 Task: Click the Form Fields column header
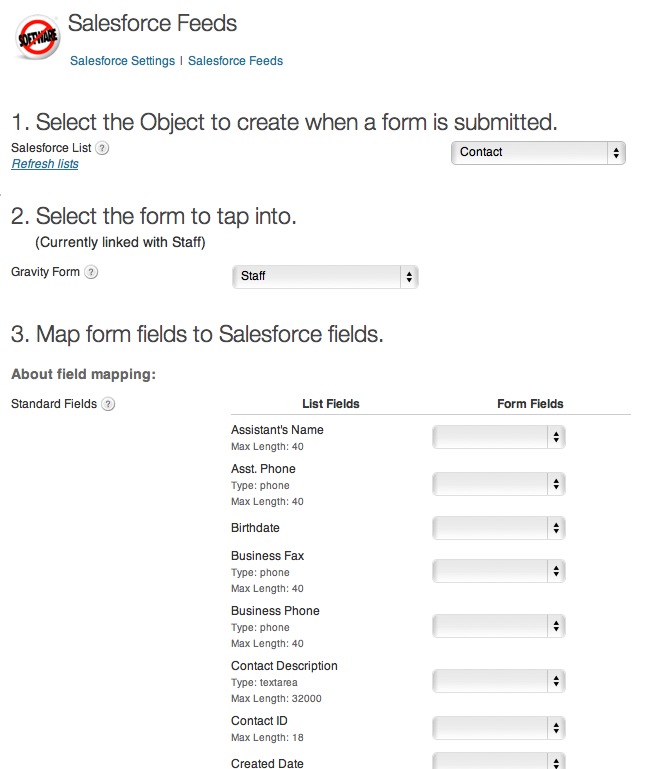pyautogui.click(x=530, y=404)
